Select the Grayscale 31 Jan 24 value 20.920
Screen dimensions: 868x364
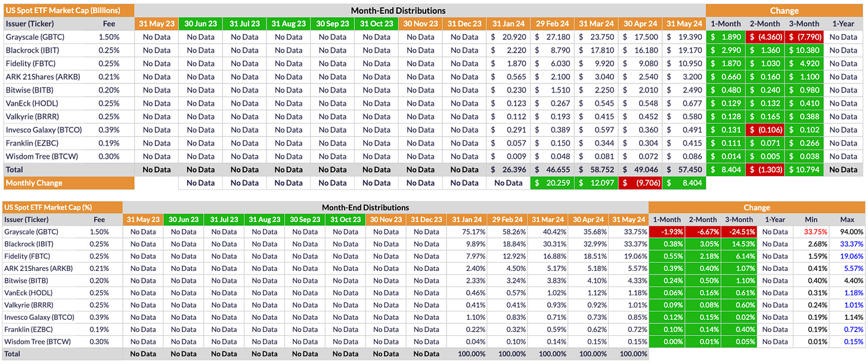508,37
